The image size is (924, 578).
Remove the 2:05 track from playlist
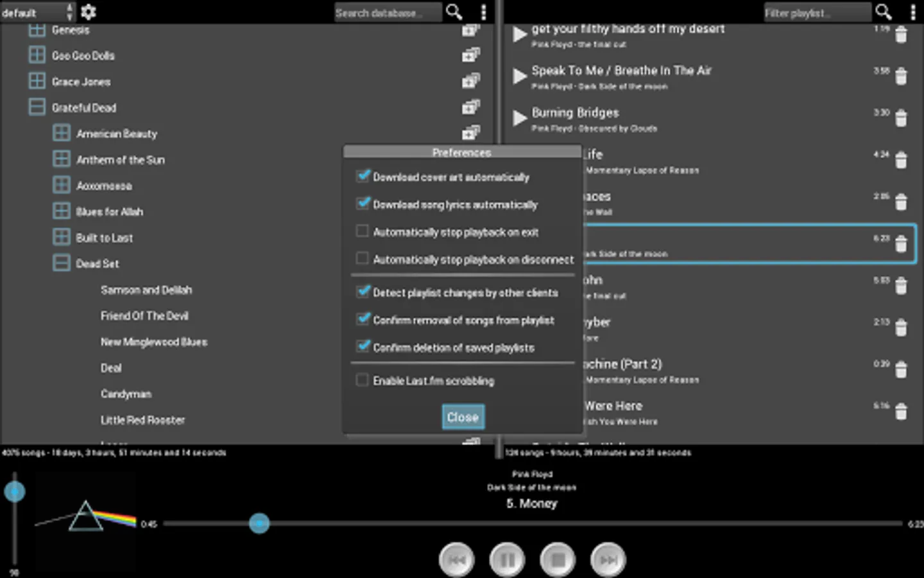coord(901,202)
